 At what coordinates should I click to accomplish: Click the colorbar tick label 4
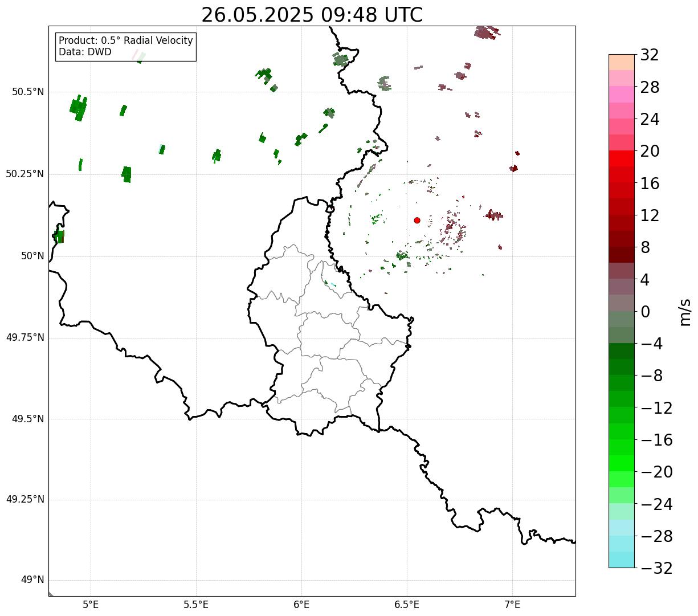[645, 280]
